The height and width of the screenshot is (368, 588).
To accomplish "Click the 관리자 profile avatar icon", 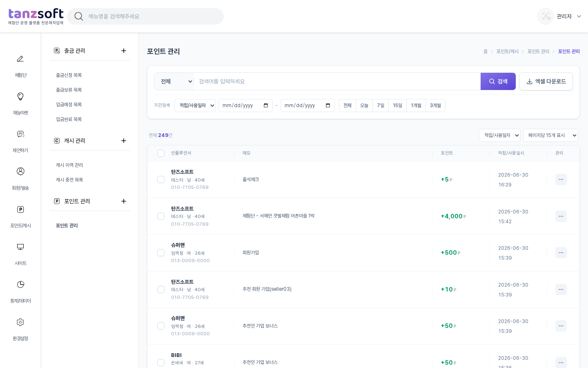I will click(x=546, y=16).
